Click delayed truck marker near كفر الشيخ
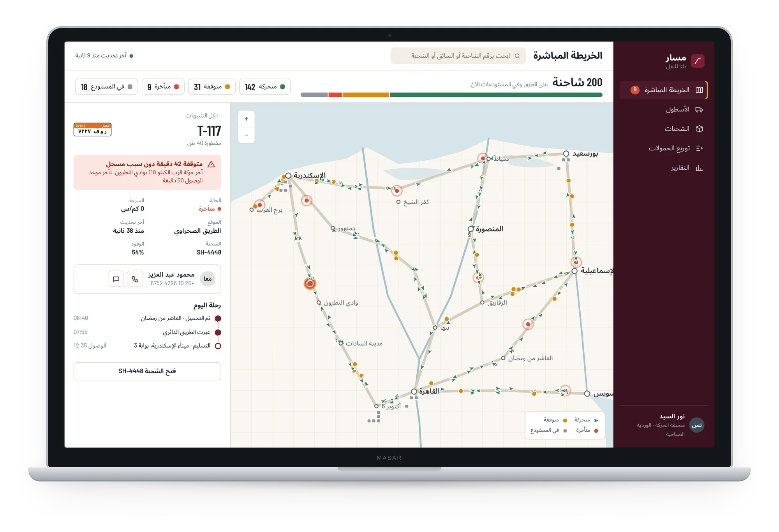 point(397,191)
